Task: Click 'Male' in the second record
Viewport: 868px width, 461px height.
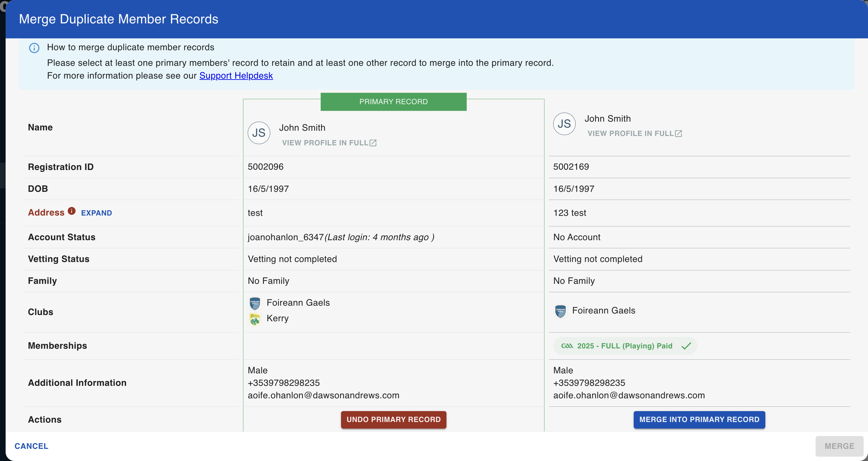Action: tap(563, 371)
